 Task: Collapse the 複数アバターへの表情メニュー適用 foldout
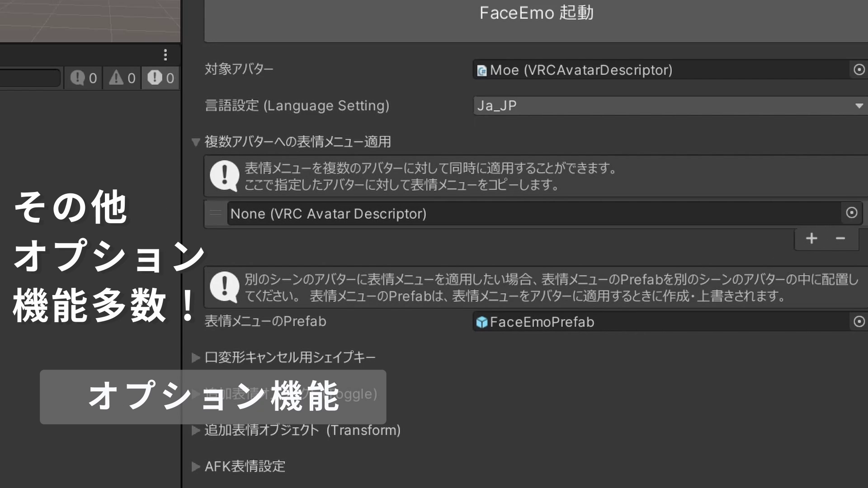[196, 141]
